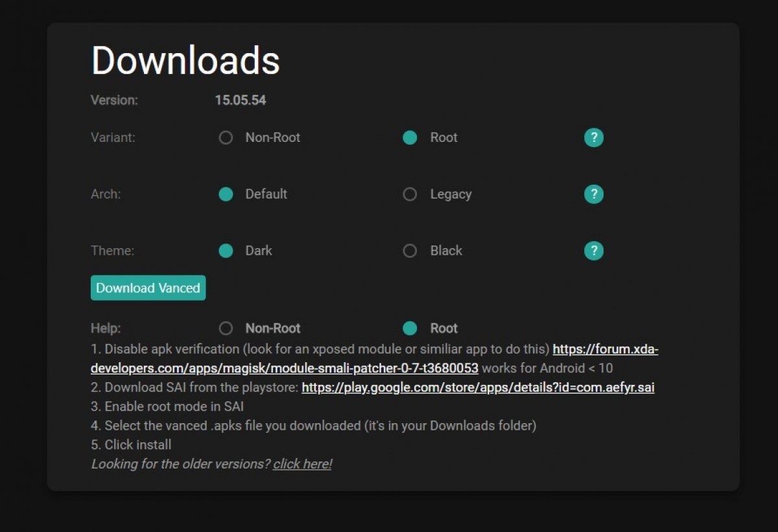The height and width of the screenshot is (532, 778).
Task: Pick the Black theme radio button
Action: tap(410, 251)
